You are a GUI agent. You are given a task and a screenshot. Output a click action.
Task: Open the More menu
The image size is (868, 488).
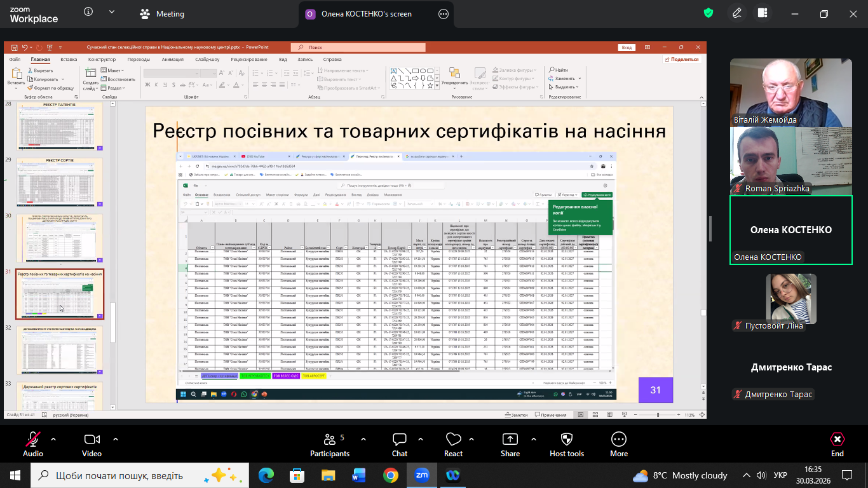pos(618,444)
